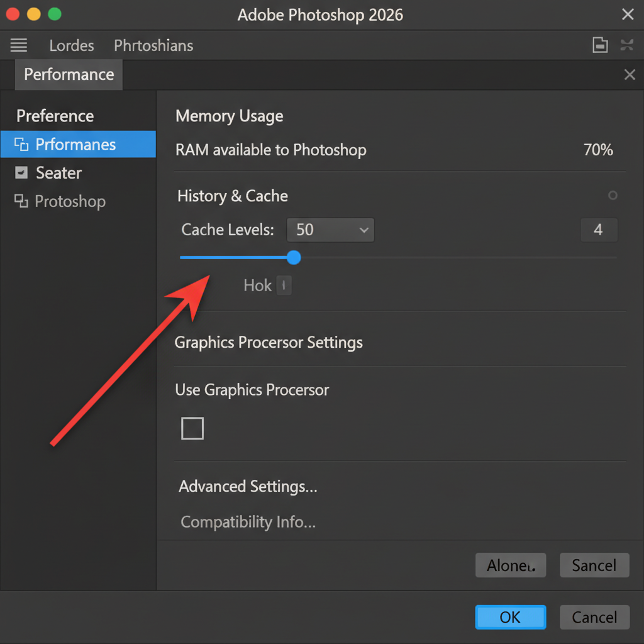This screenshot has width=644, height=644.
Task: Switch to the Performance tab
Action: [x=69, y=75]
